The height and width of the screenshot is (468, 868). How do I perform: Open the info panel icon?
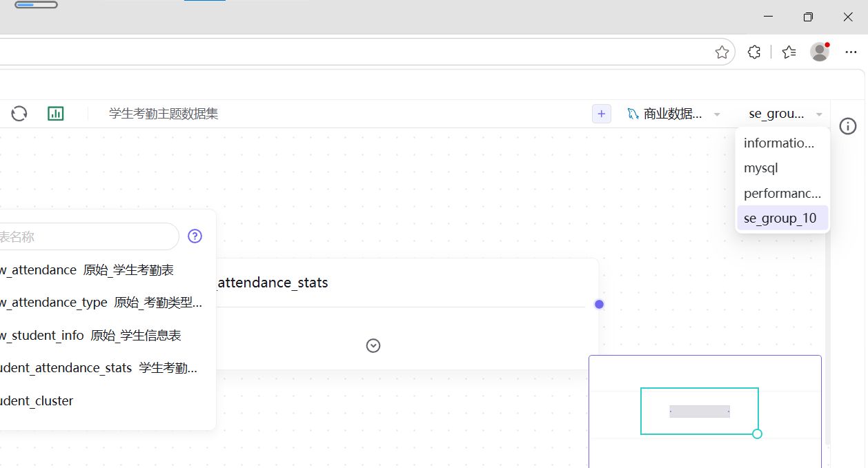click(x=848, y=126)
